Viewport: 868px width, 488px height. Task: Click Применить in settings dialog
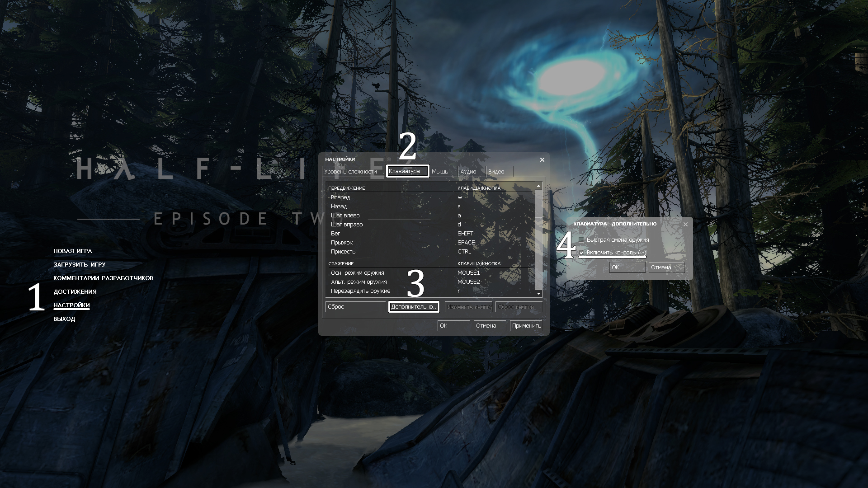pos(526,326)
